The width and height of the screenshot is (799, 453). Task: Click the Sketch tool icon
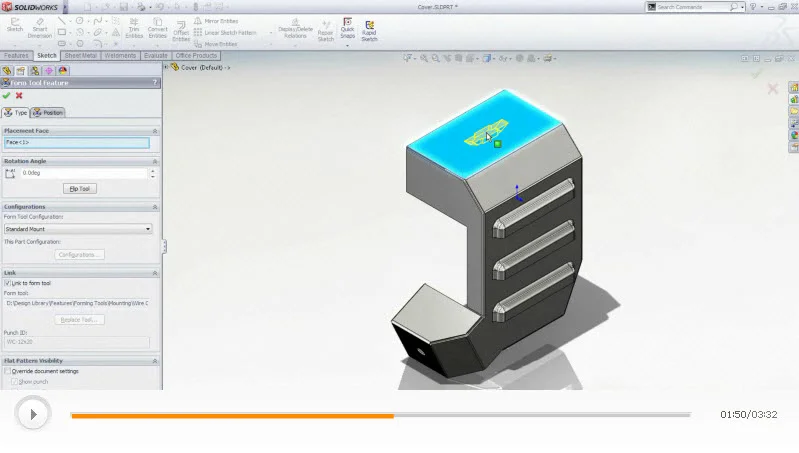tap(15, 25)
